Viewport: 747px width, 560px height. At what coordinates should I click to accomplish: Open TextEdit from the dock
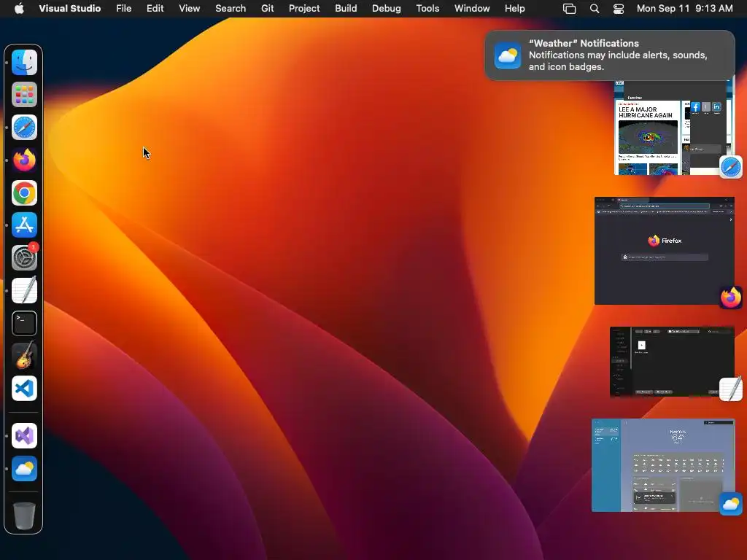point(24,290)
